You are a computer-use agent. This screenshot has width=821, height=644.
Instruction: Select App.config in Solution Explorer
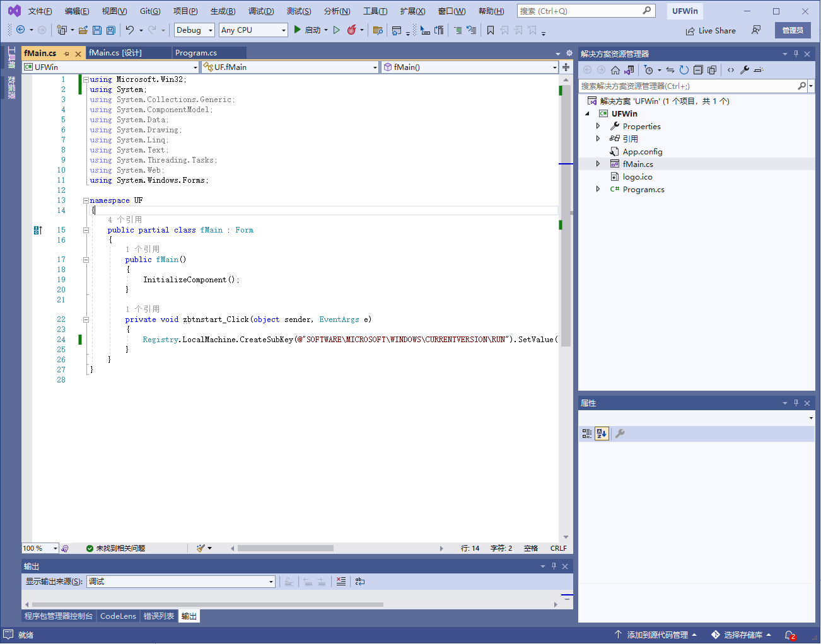(643, 151)
